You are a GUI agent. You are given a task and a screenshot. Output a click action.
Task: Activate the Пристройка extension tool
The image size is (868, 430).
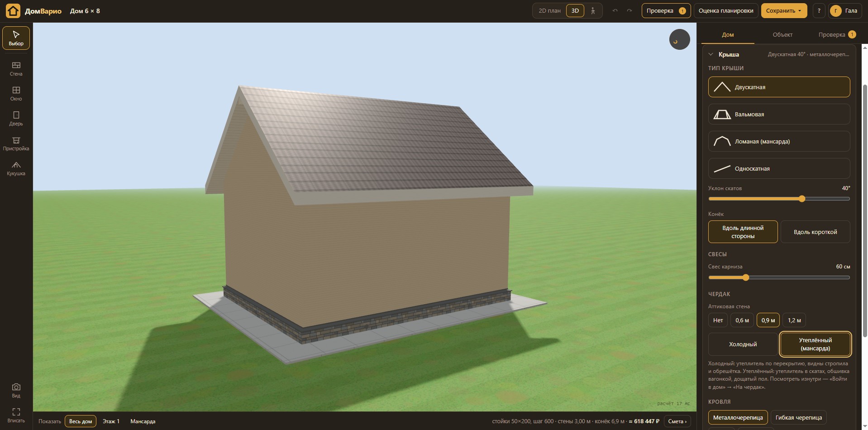coord(16,143)
